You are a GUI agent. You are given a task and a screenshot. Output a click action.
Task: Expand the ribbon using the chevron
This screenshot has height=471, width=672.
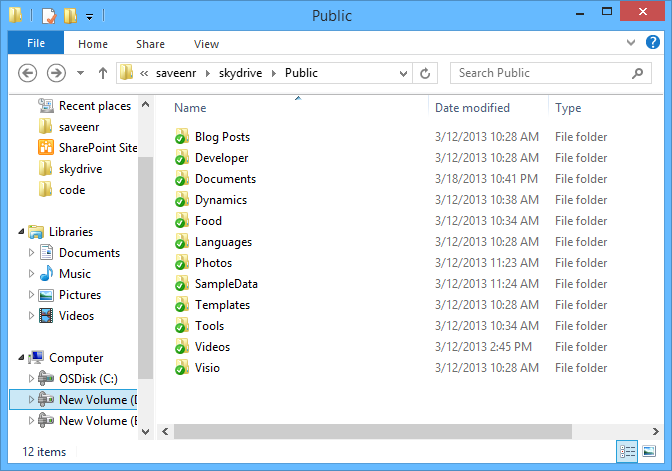(629, 43)
